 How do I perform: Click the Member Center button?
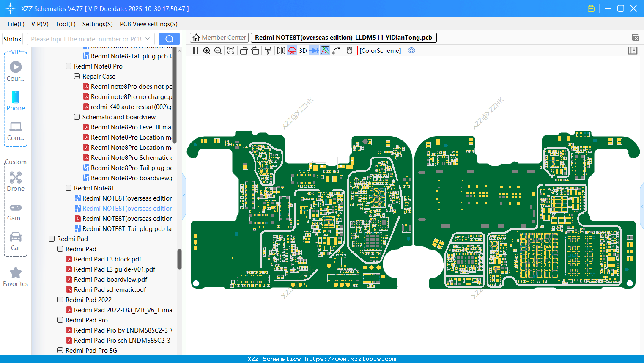tap(219, 38)
